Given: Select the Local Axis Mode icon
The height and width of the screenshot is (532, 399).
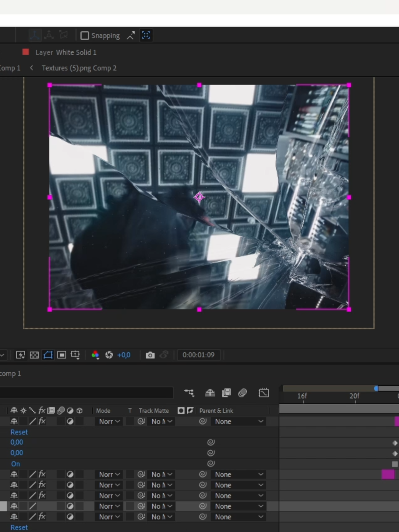Looking at the screenshot, I should point(35,35).
